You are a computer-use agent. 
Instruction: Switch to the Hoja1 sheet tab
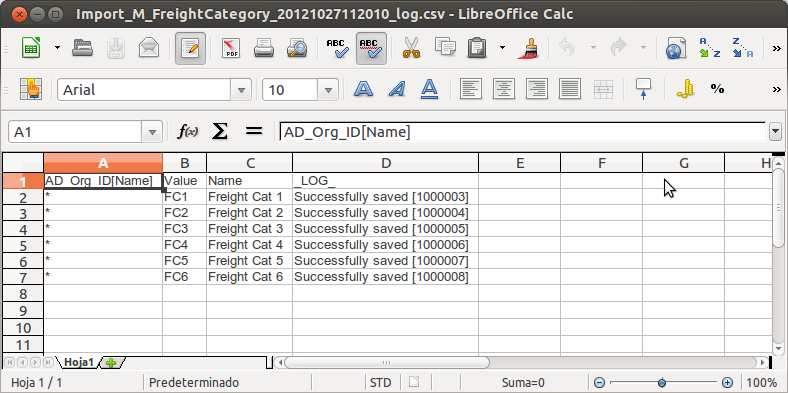coord(79,362)
